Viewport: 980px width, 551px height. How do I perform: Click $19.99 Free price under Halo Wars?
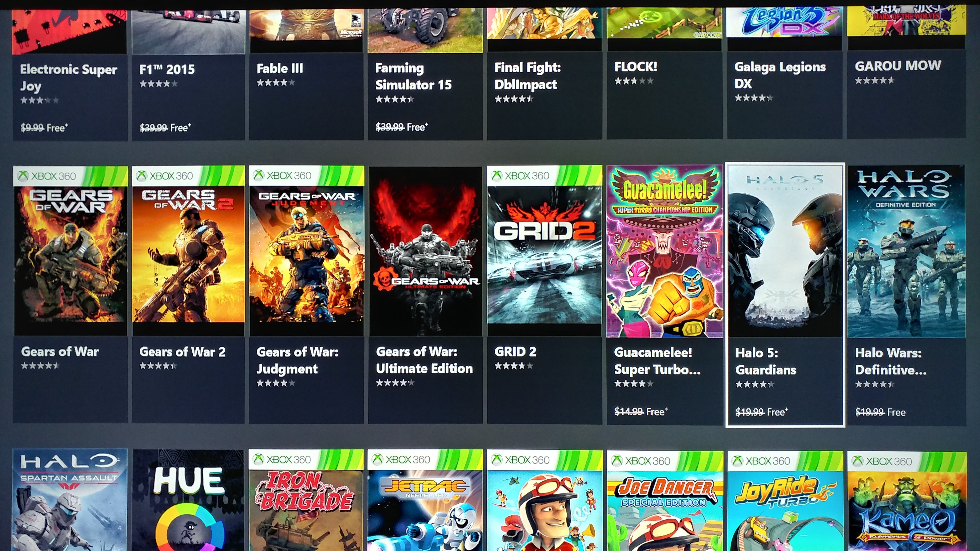(880, 412)
